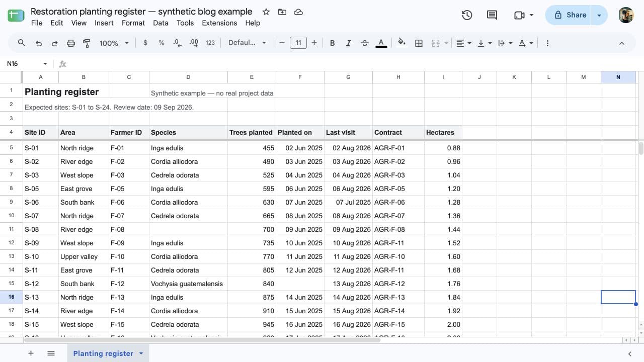This screenshot has height=362, width=644.
Task: Open the search menus magnifier icon
Action: tap(22, 43)
